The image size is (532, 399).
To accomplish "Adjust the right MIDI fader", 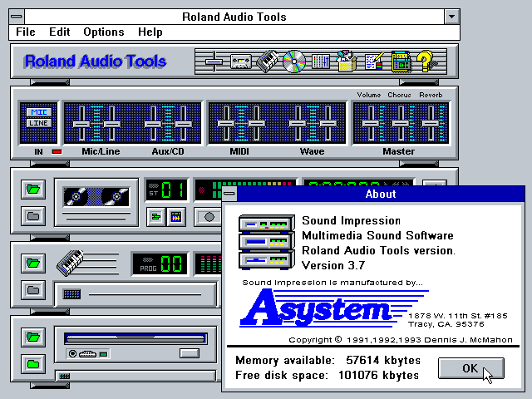I will pos(257,124).
